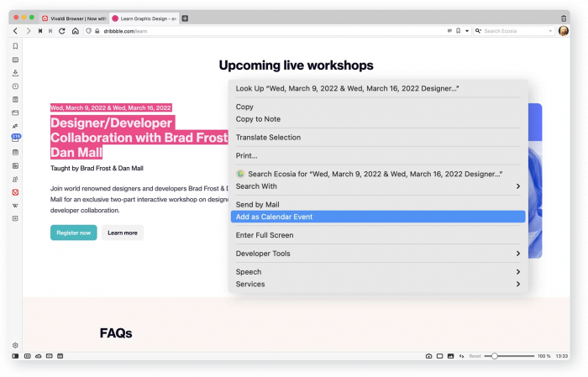
Task: Click the Register now button
Action: 73,233
